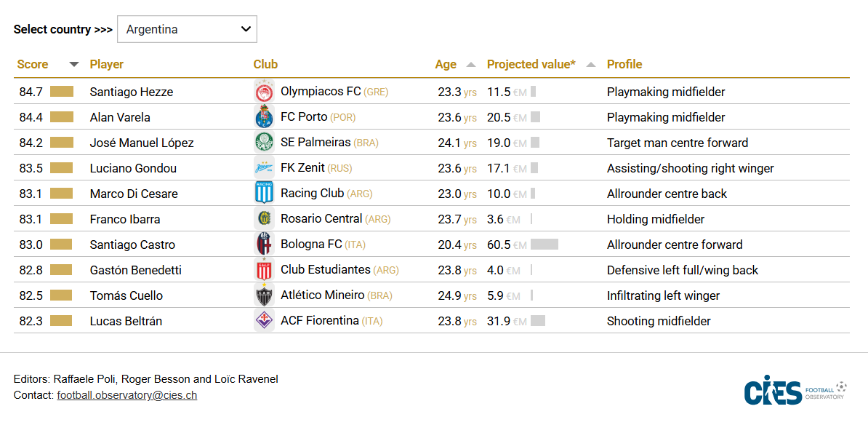Open the Select country dropdown
The width and height of the screenshot is (868, 425).
[x=187, y=30]
